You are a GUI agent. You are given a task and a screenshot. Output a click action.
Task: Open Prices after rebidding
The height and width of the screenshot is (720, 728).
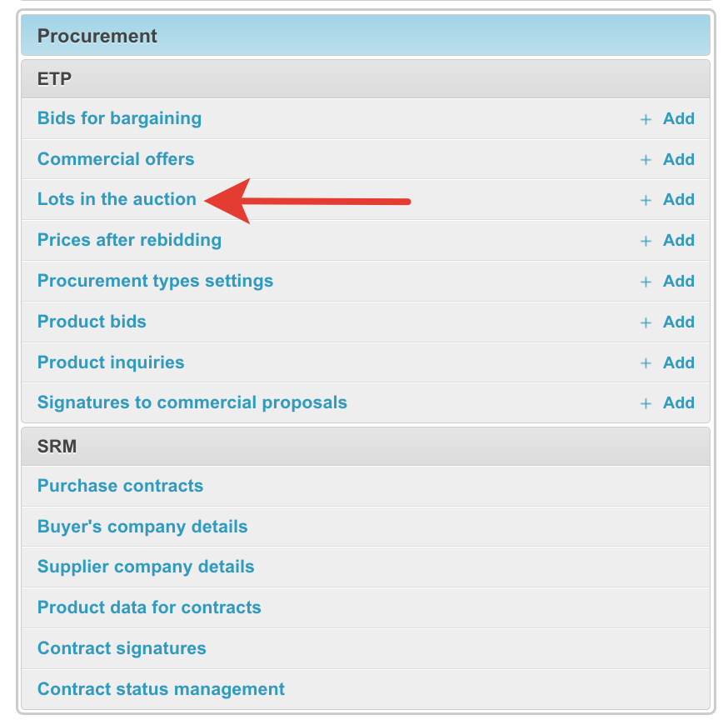(x=129, y=240)
